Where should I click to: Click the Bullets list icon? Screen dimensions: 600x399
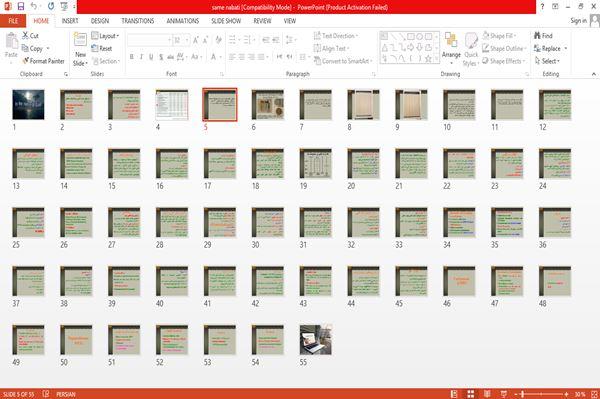233,40
